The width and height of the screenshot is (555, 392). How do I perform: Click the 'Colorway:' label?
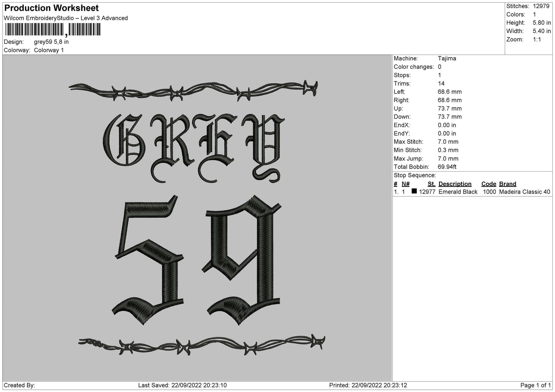pos(17,50)
